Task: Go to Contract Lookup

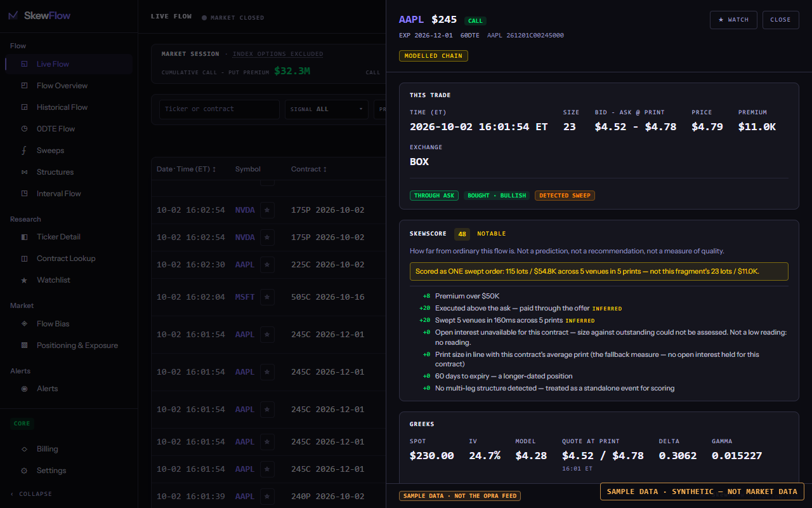Action: (x=69, y=258)
